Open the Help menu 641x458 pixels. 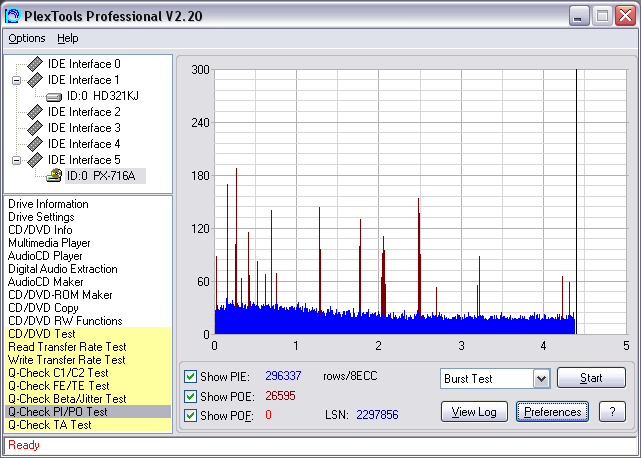click(67, 38)
